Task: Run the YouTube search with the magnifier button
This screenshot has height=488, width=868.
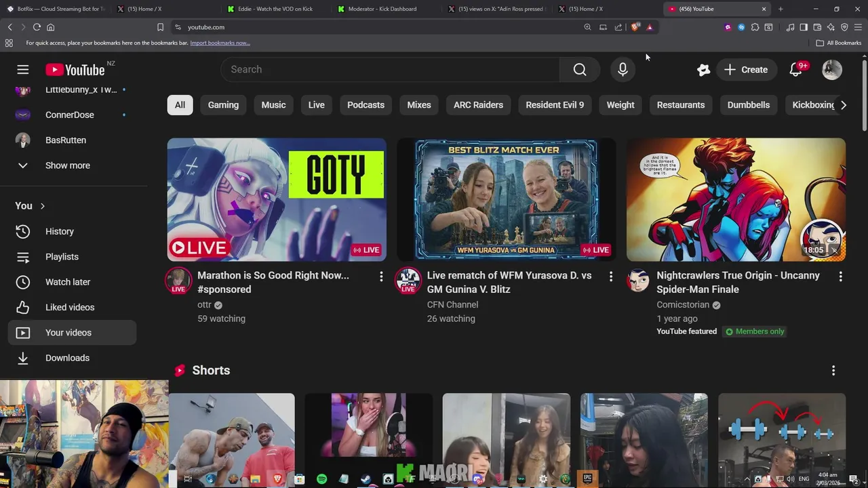Action: click(x=580, y=69)
